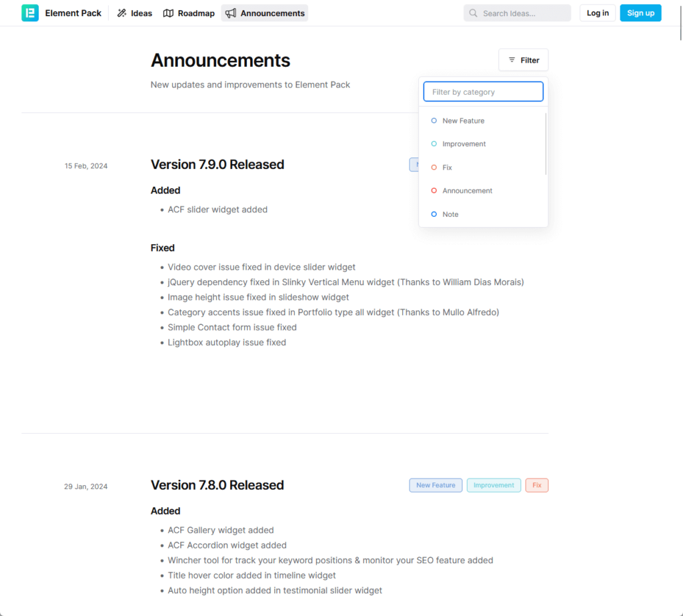Open the Roadmap page

point(189,13)
